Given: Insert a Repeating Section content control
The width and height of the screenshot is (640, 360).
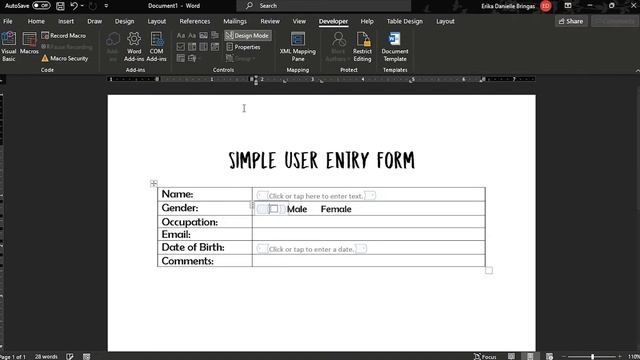Looking at the screenshot, I should [x=181, y=58].
